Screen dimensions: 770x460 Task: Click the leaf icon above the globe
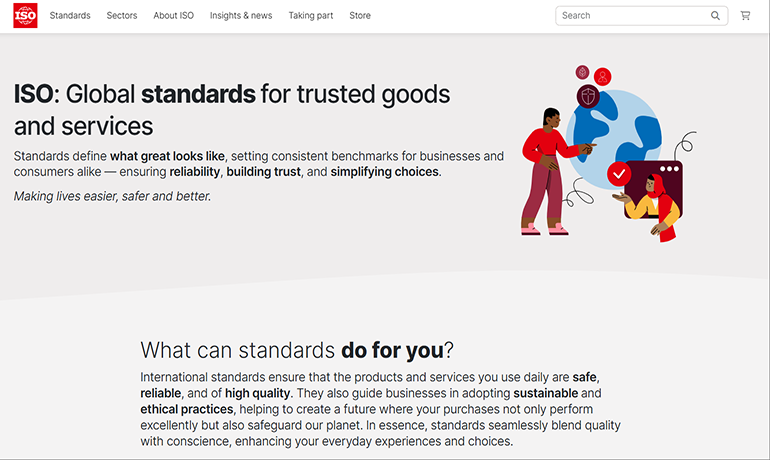[x=582, y=72]
